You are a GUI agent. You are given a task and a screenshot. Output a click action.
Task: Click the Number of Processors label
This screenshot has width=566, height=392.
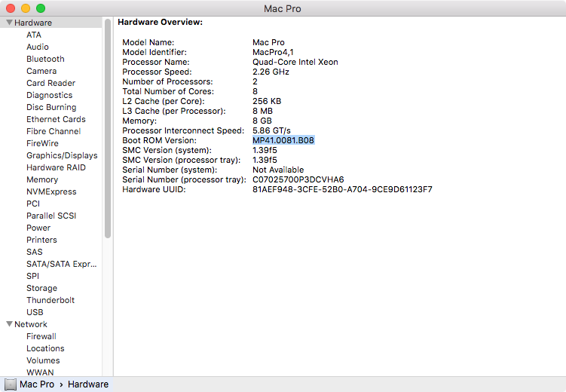coord(167,82)
